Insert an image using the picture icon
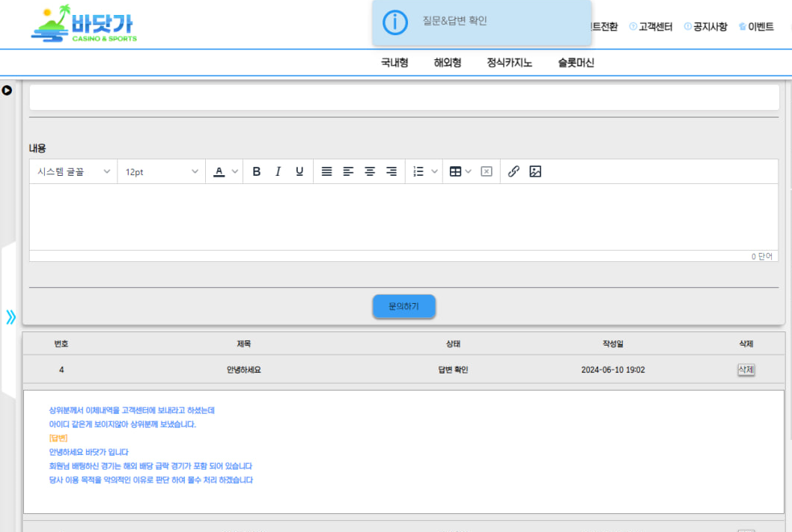This screenshot has height=532, width=792. coord(535,171)
